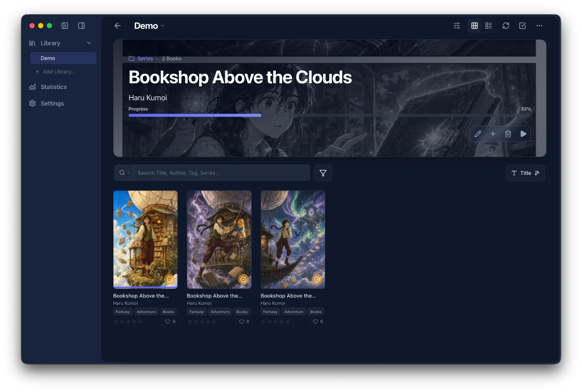Switch to list view layout

(489, 25)
